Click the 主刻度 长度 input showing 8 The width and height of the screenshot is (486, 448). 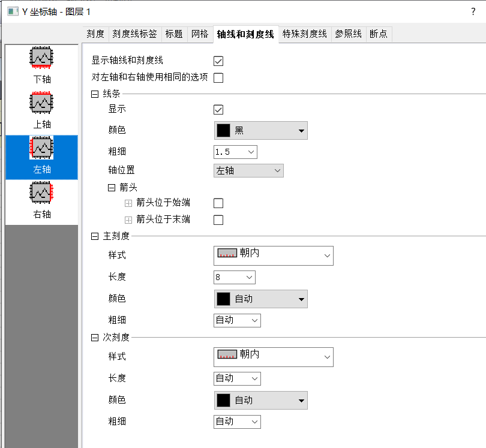234,277
